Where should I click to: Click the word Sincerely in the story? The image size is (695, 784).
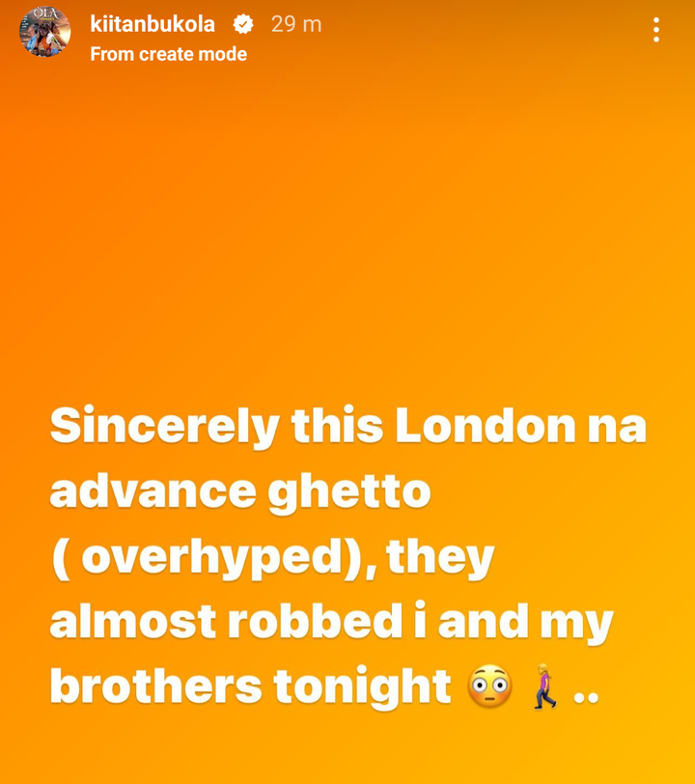(164, 428)
